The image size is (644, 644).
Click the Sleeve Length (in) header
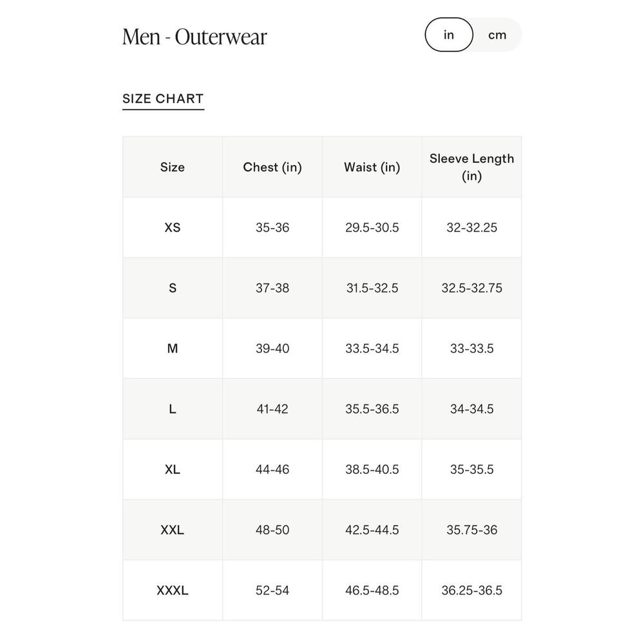click(472, 167)
